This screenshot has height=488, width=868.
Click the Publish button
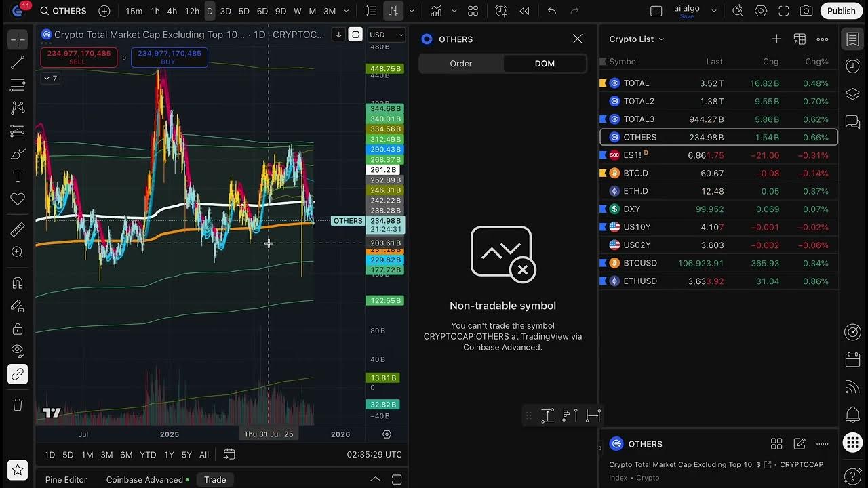tap(841, 11)
